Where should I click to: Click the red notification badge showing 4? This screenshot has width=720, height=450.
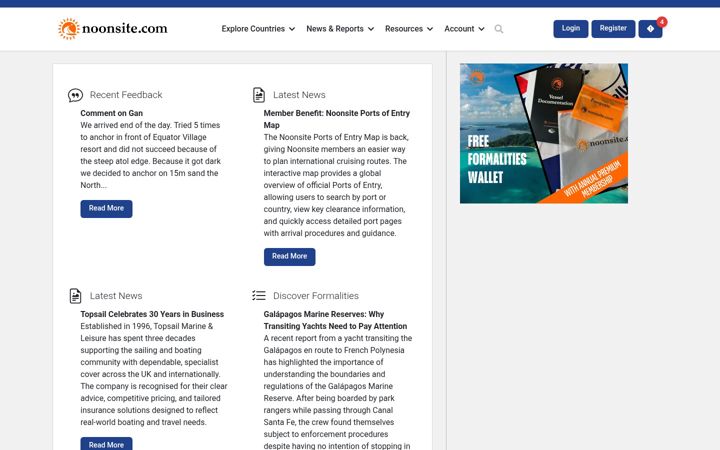pos(662,22)
